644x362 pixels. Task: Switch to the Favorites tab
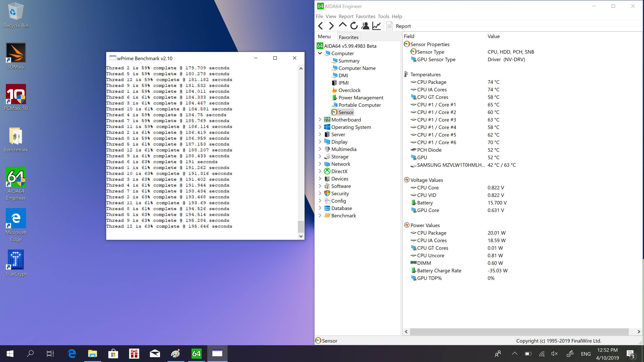tap(348, 37)
